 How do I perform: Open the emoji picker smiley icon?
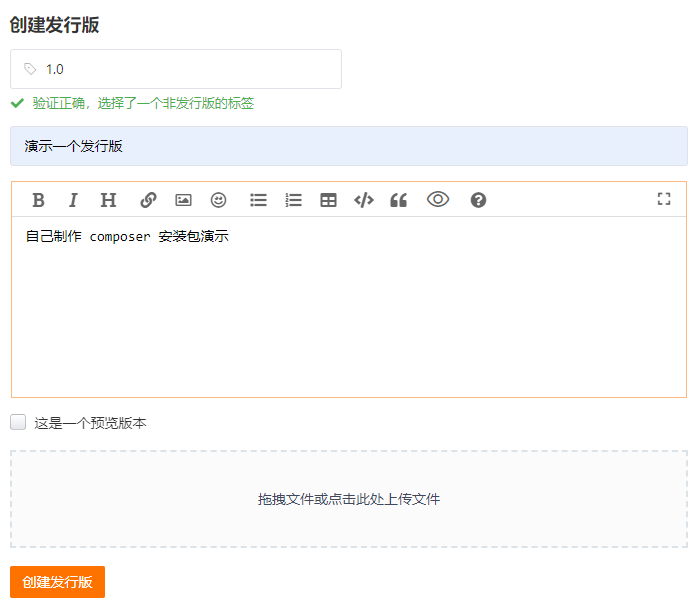pos(218,200)
